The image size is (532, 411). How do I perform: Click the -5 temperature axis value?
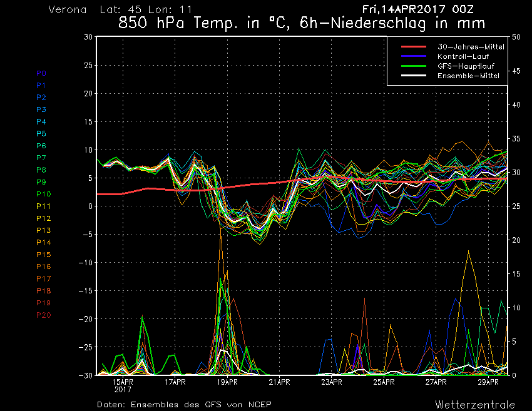[88, 235]
